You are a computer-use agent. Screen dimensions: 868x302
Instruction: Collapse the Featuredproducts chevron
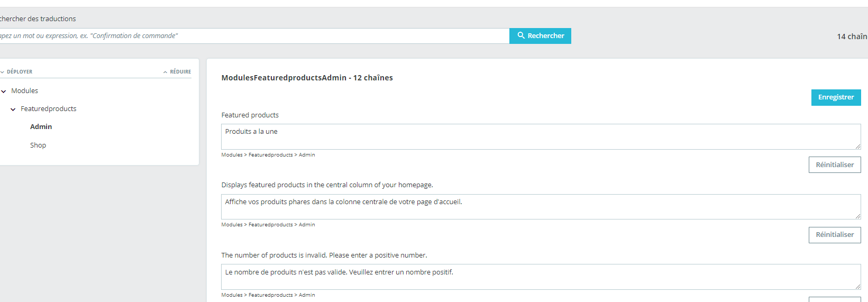coord(13,109)
